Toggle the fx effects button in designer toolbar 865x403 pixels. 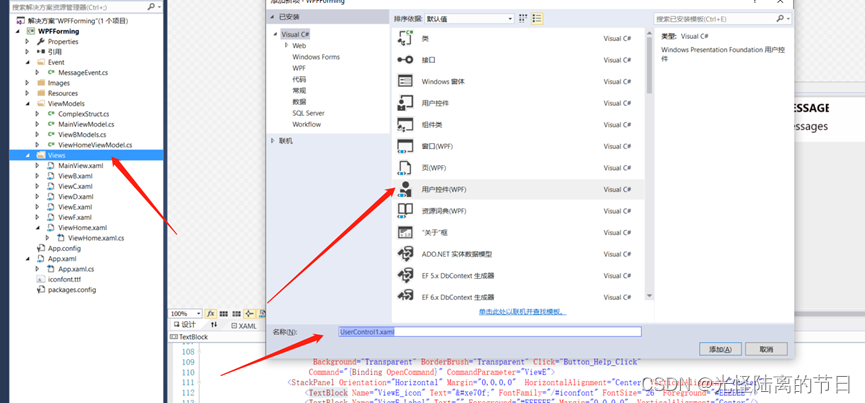[211, 313]
